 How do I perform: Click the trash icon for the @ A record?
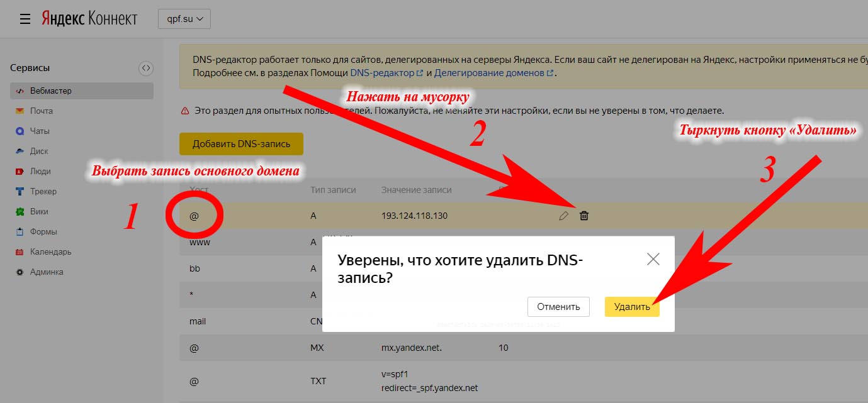(584, 216)
